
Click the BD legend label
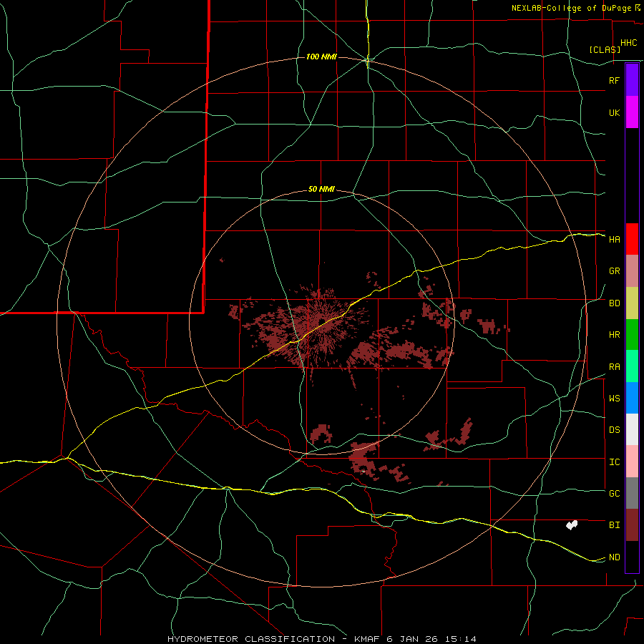(614, 303)
